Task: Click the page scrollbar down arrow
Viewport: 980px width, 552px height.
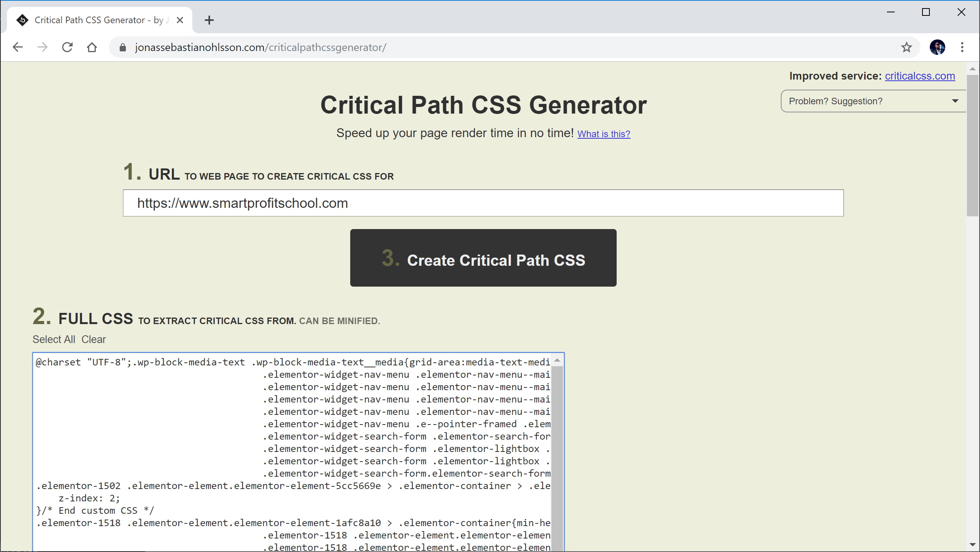Action: [x=972, y=545]
